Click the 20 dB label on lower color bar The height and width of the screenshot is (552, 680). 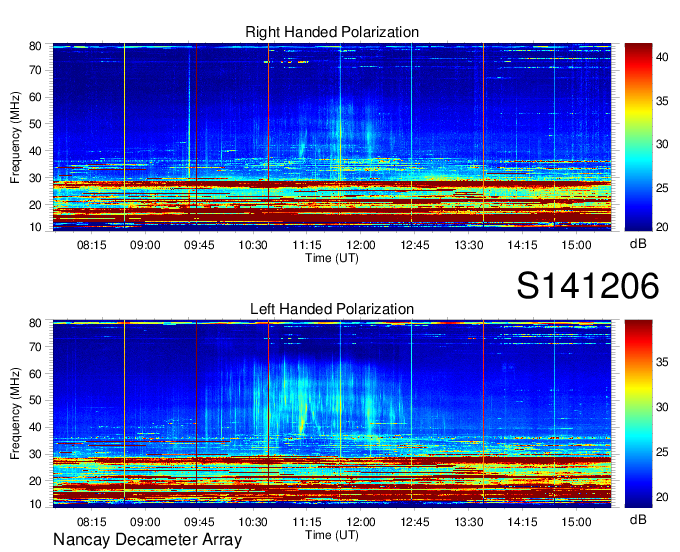[x=662, y=497]
